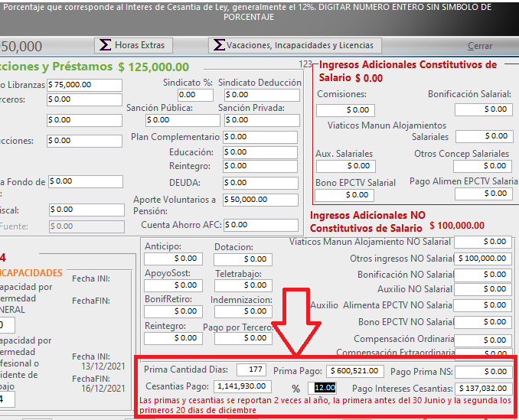The height and width of the screenshot is (420, 519).
Task: Edit the Aporte Voluntarios a Pensión field
Action: click(x=260, y=200)
